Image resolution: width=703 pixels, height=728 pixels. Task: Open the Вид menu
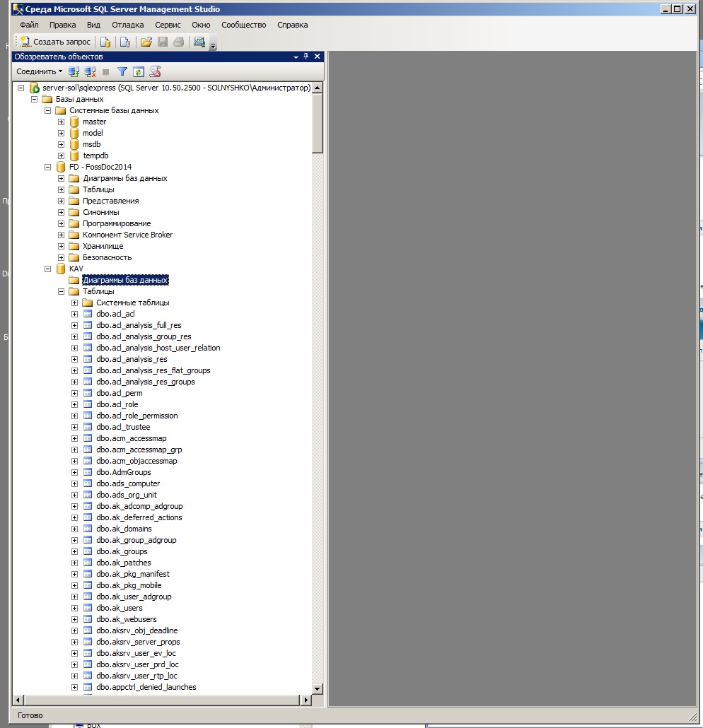click(93, 25)
